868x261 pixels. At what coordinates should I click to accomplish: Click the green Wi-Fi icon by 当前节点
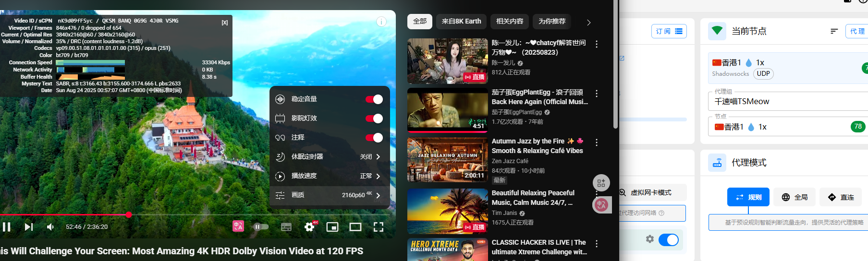[717, 31]
